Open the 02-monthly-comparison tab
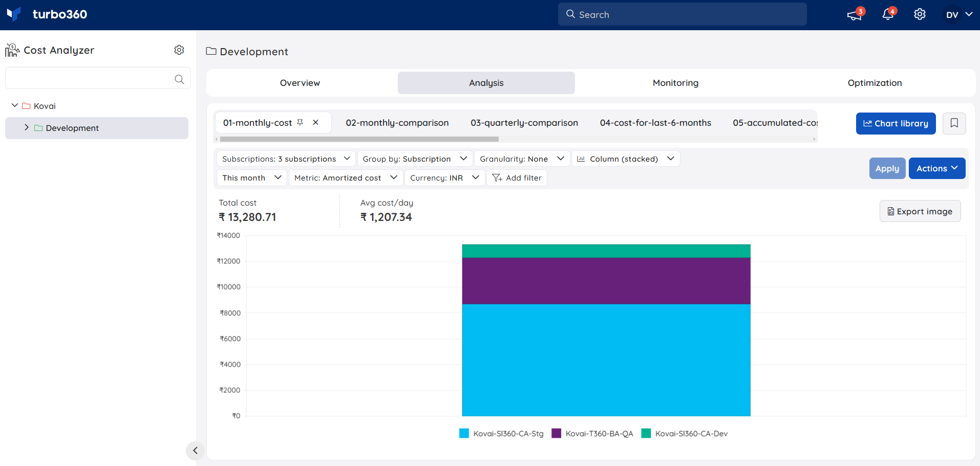 pos(397,123)
